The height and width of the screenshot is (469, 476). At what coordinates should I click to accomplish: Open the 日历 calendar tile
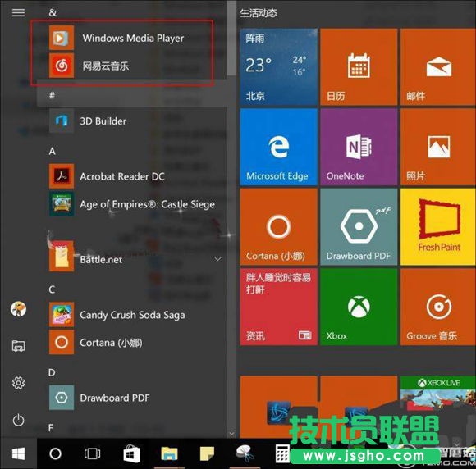click(359, 67)
